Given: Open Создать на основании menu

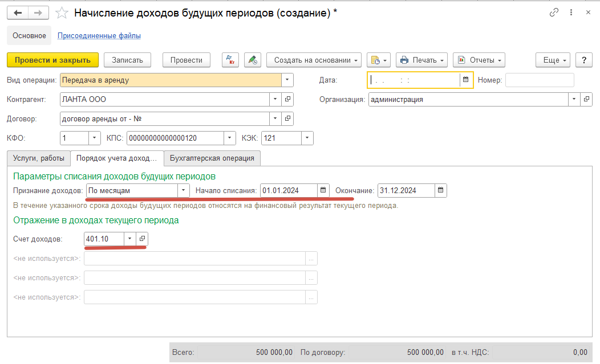Looking at the screenshot, I should (314, 60).
